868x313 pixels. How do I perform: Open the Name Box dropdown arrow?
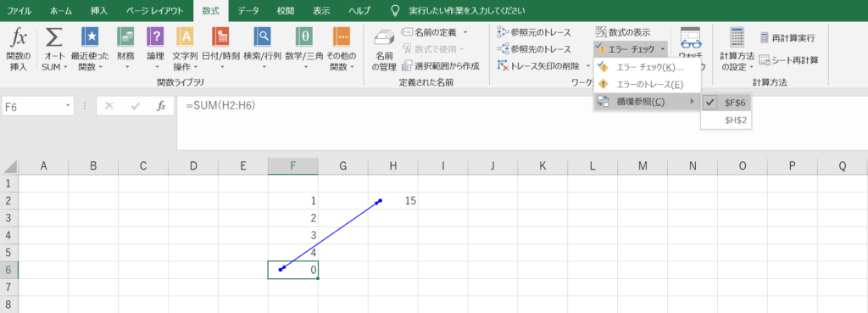[68, 106]
